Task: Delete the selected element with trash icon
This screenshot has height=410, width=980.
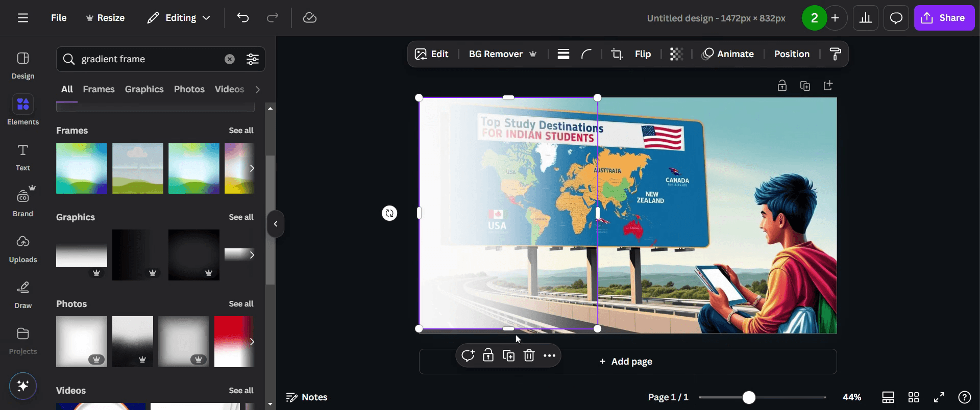Action: (529, 355)
